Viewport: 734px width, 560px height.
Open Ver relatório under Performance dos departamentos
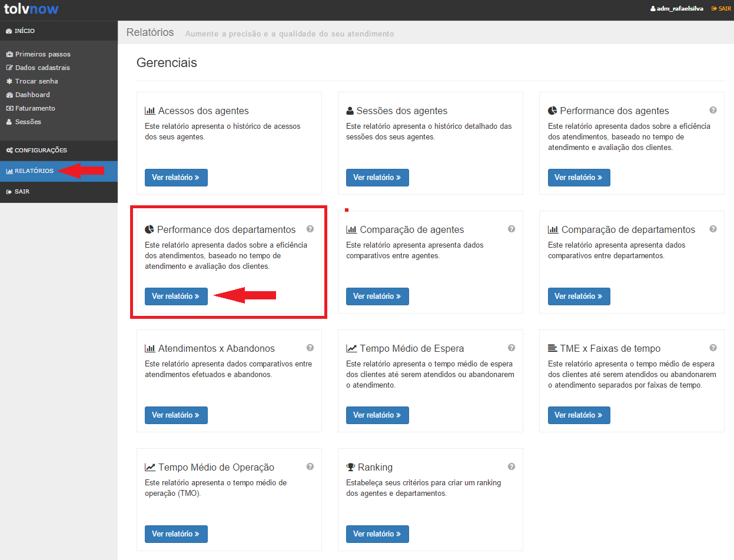point(176,296)
